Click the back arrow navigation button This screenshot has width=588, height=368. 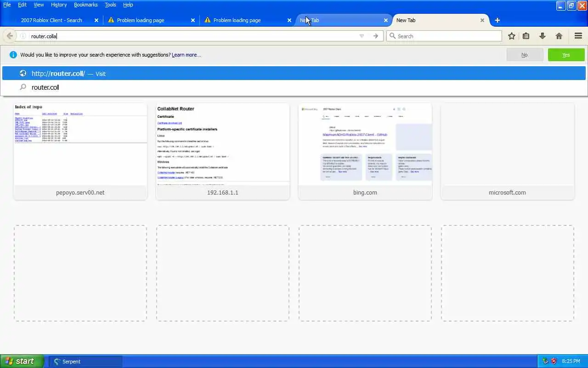coord(10,36)
